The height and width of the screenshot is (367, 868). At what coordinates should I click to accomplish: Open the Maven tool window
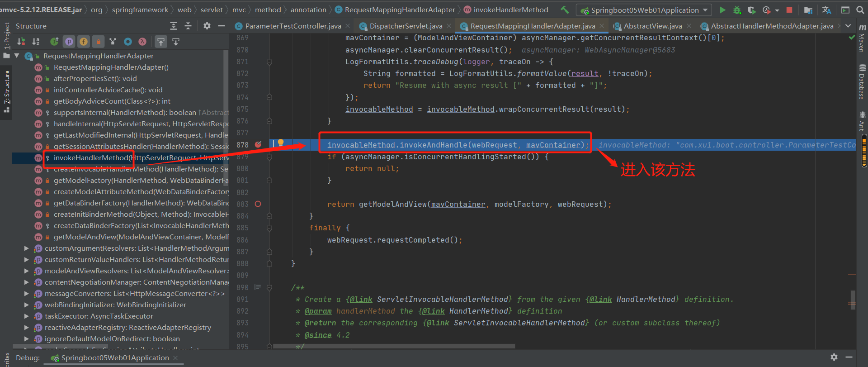click(x=862, y=38)
